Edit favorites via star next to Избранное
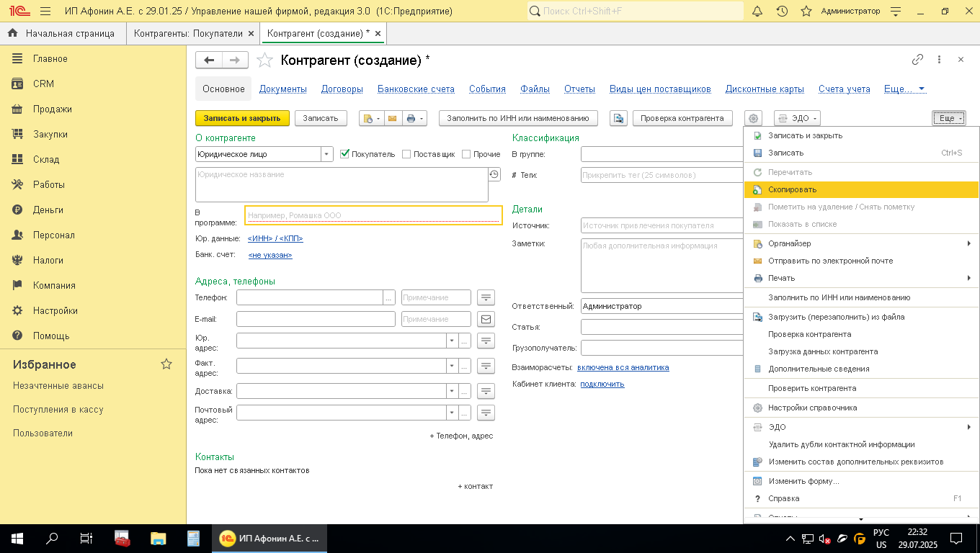 [166, 364]
